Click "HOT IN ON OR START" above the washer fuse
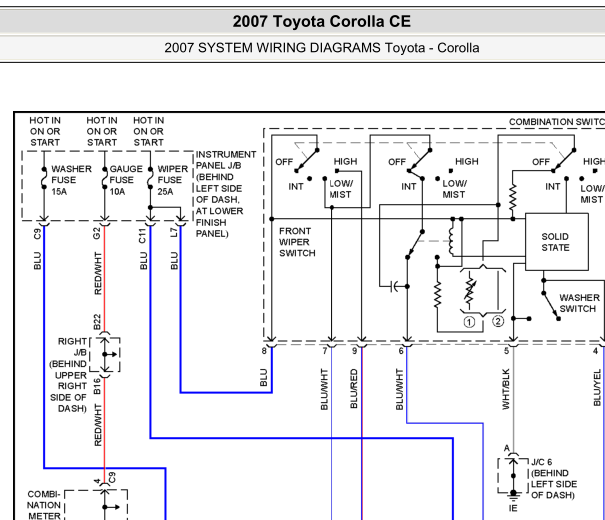The image size is (605, 520). tap(45, 132)
